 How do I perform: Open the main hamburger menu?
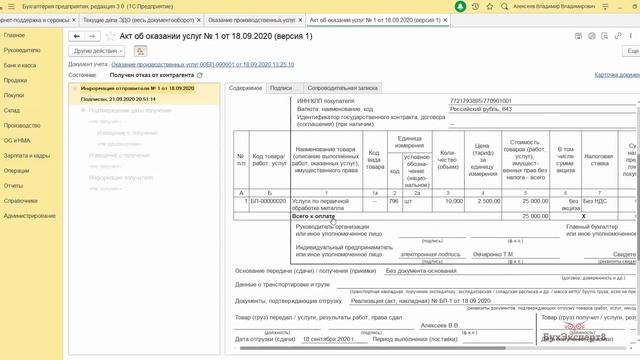click(x=11, y=7)
